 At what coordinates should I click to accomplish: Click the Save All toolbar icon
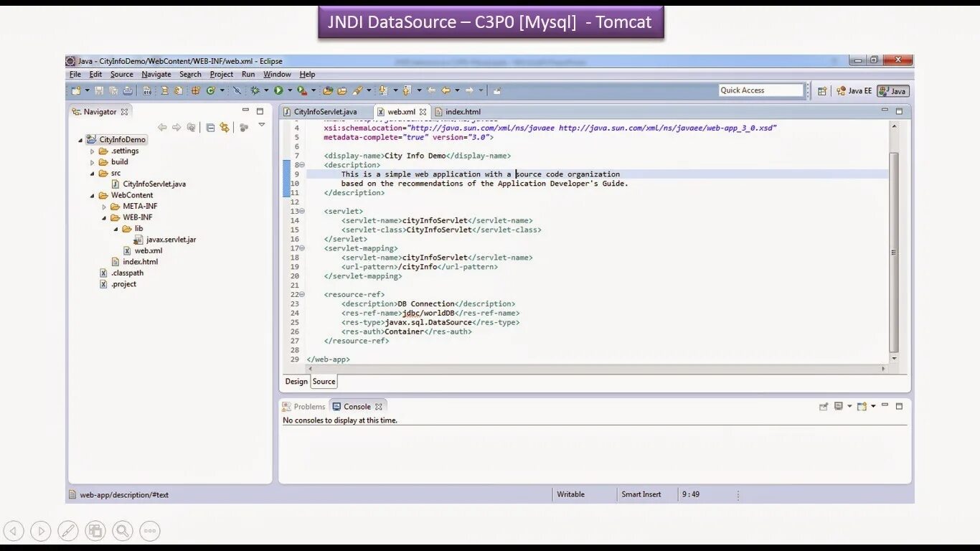pos(113,90)
